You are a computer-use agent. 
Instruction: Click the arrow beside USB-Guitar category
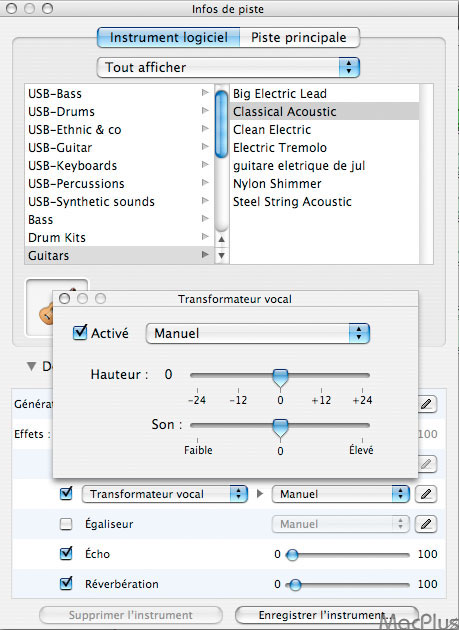click(205, 147)
